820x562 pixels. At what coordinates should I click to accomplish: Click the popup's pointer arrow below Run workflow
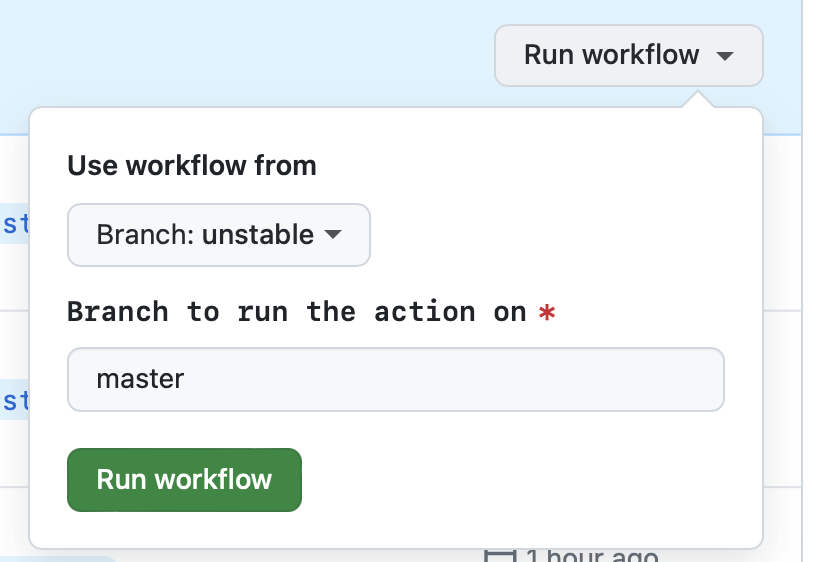pos(699,99)
